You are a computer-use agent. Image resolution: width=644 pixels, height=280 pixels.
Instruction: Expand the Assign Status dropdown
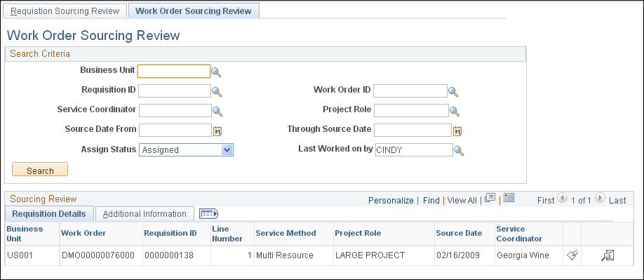click(227, 150)
